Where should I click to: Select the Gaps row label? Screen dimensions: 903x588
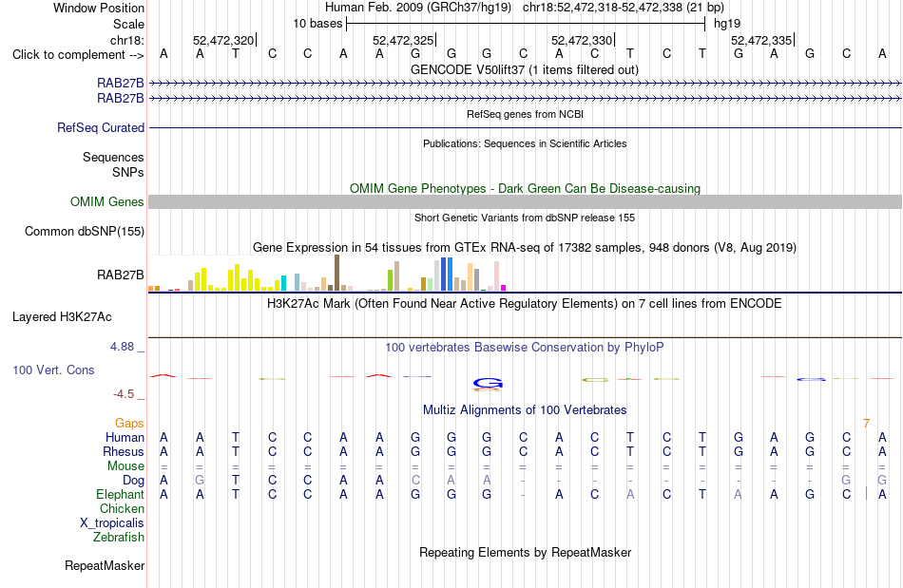point(129,424)
